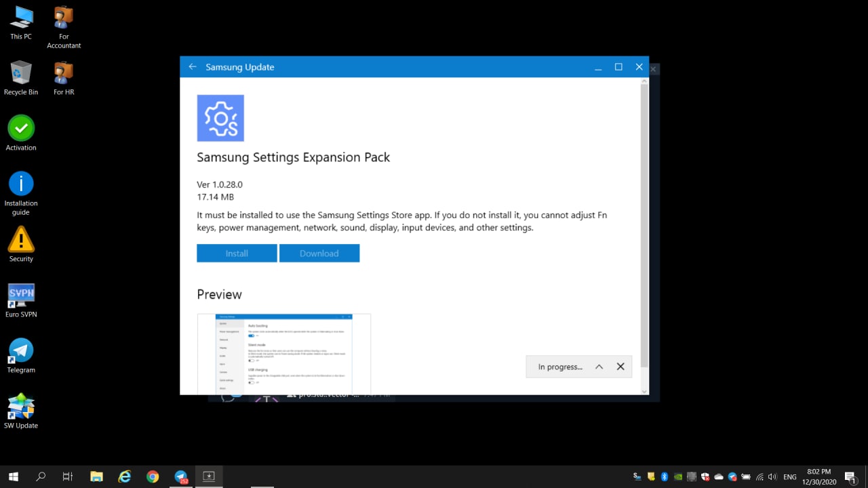Go back using the Samsung Update arrow
The image size is (868, 488).
click(193, 67)
